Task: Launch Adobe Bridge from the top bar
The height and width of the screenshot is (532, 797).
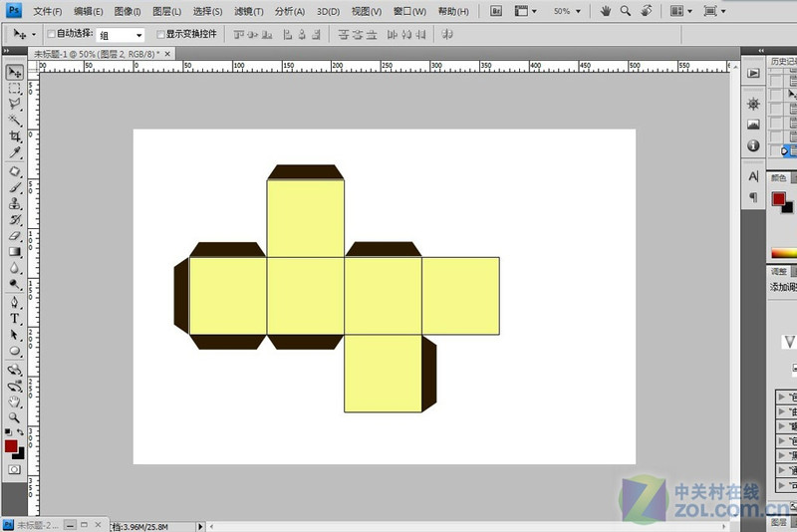Action: [x=497, y=11]
